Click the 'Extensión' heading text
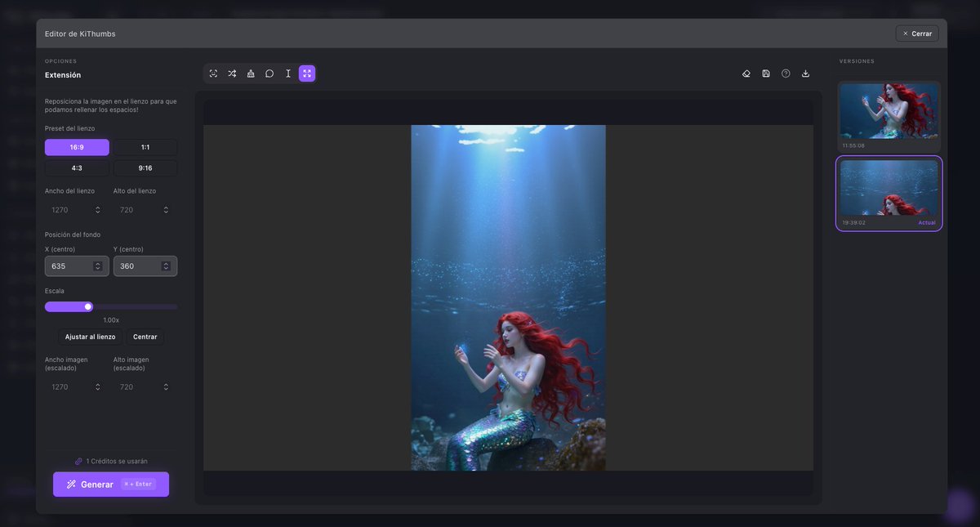The image size is (980, 527). [x=63, y=75]
